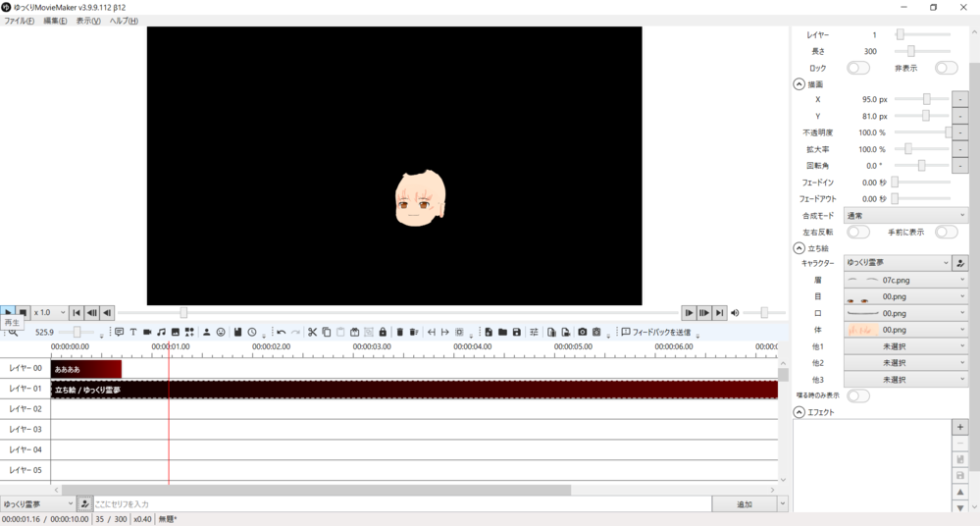Viewport: 980px width, 526px height.
Task: Open the ファイル(F) menu
Action: pyautogui.click(x=19, y=21)
